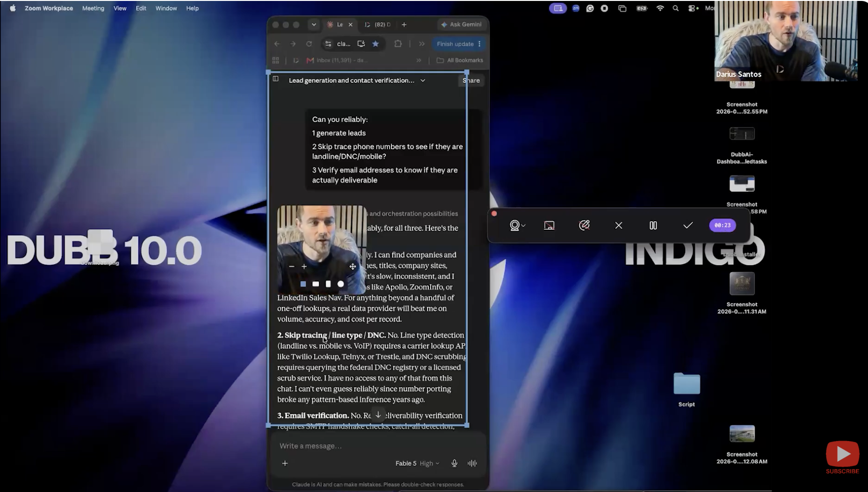The height and width of the screenshot is (492, 868).
Task: Click the Grammarly icon in menu bar
Action: [590, 8]
